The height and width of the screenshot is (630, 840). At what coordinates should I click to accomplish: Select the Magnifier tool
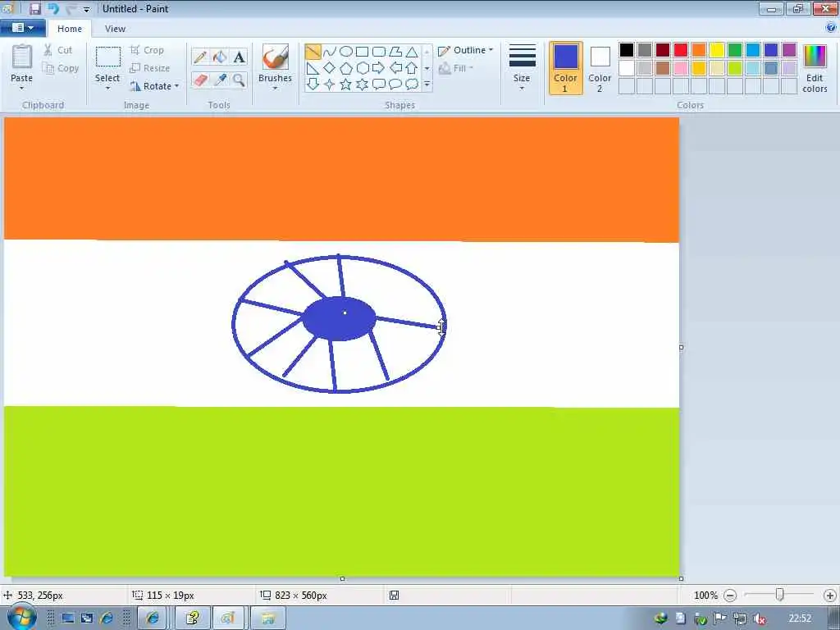coord(239,80)
